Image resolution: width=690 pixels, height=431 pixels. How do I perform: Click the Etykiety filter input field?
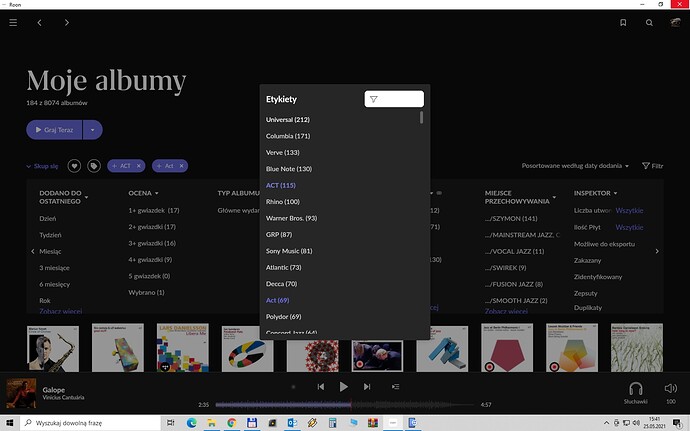coord(394,99)
